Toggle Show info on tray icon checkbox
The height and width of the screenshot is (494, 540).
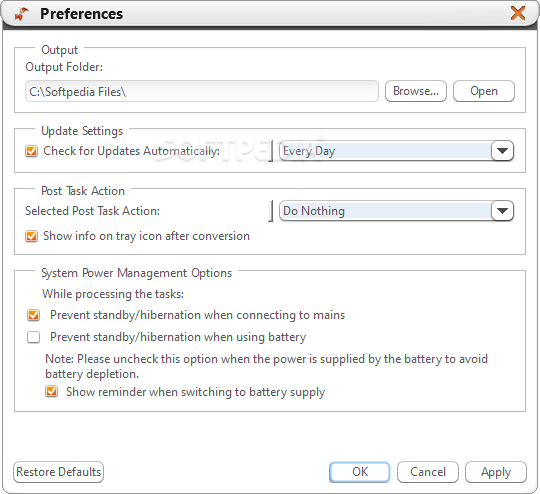[32, 236]
